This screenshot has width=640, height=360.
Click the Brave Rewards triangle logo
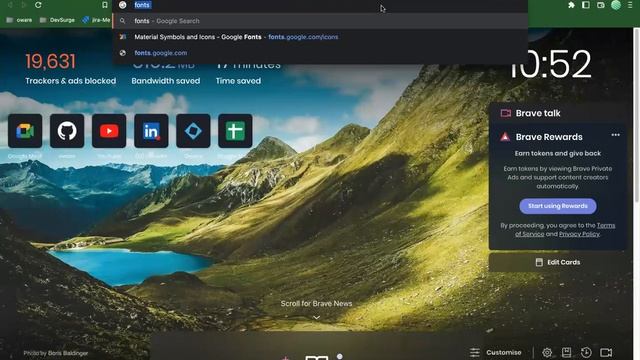coord(505,137)
